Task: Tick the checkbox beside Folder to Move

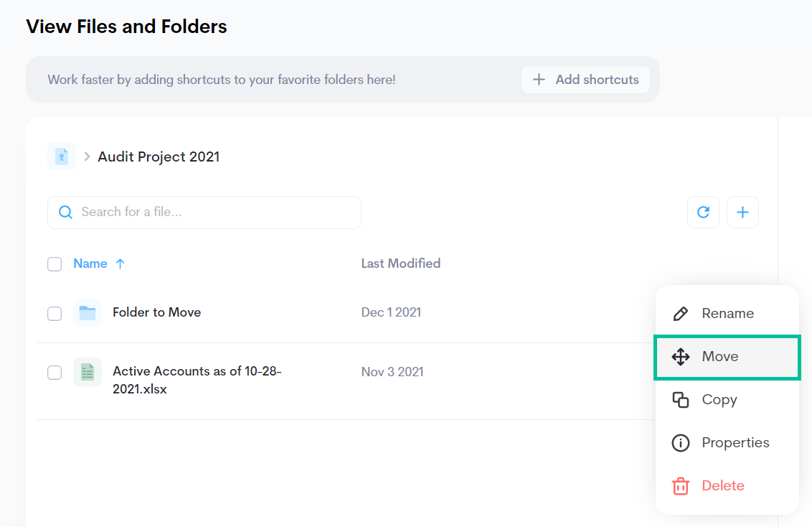Action: pyautogui.click(x=55, y=312)
